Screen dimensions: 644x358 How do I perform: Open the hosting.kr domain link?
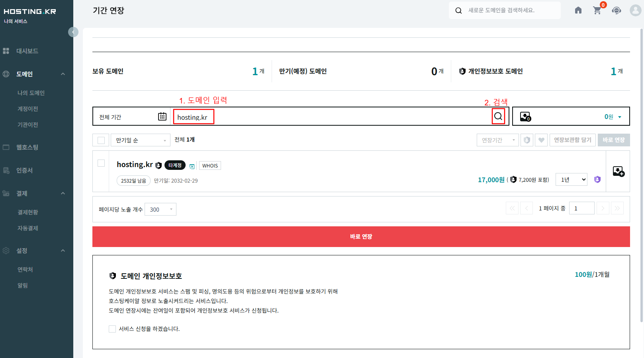[135, 165]
